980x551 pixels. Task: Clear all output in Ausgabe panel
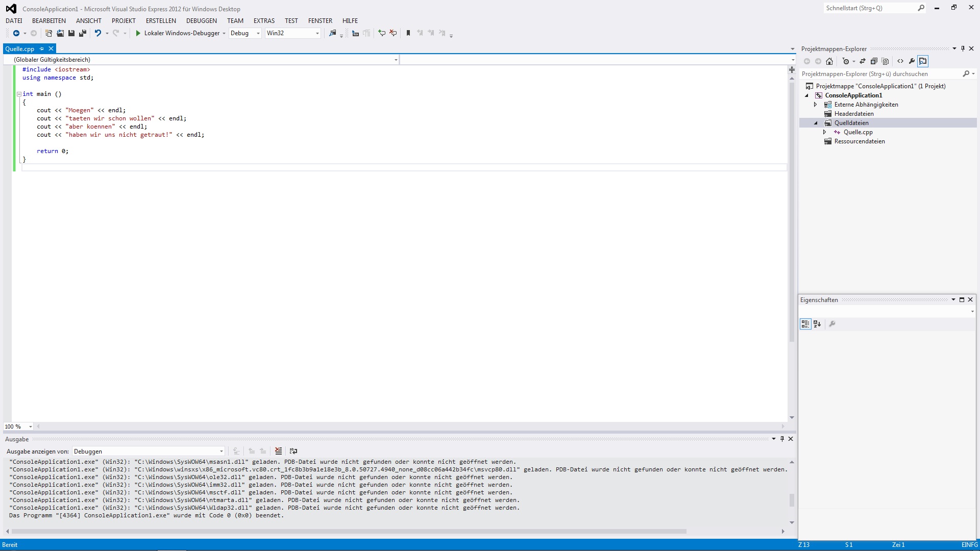[278, 451]
